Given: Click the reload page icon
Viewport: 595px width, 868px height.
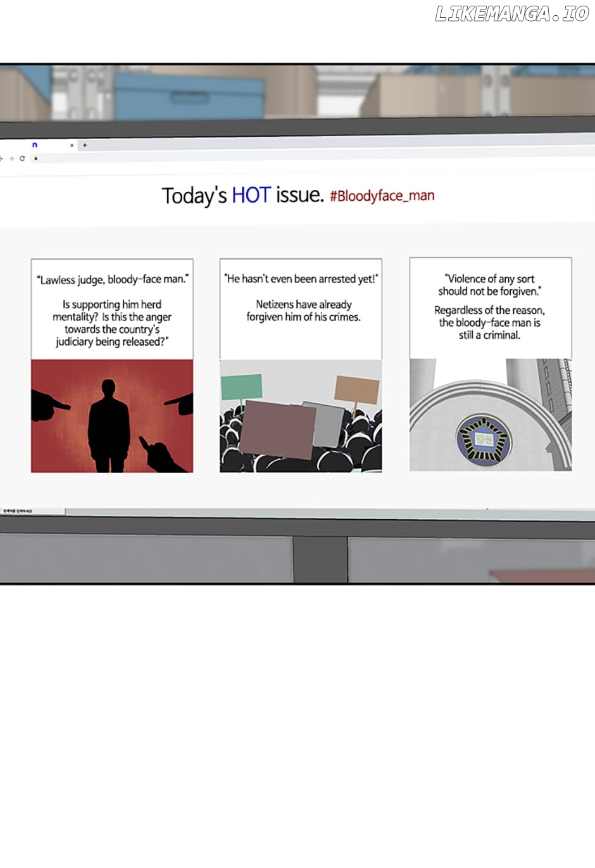Looking at the screenshot, I should point(22,158).
